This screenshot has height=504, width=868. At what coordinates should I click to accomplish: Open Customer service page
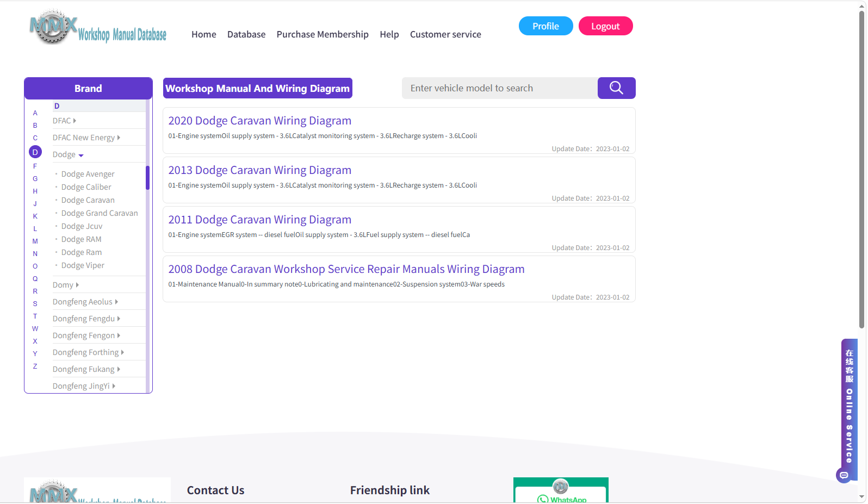tap(445, 34)
